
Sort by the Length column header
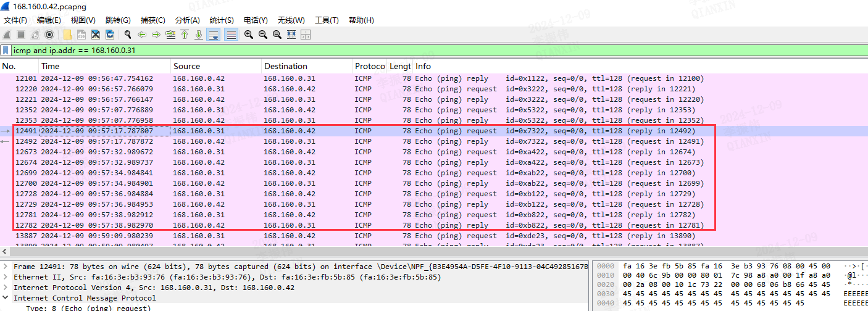(x=399, y=66)
